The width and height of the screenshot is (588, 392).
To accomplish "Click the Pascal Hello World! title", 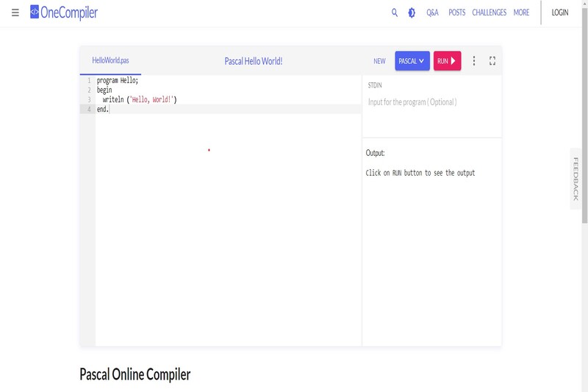I will coord(254,61).
